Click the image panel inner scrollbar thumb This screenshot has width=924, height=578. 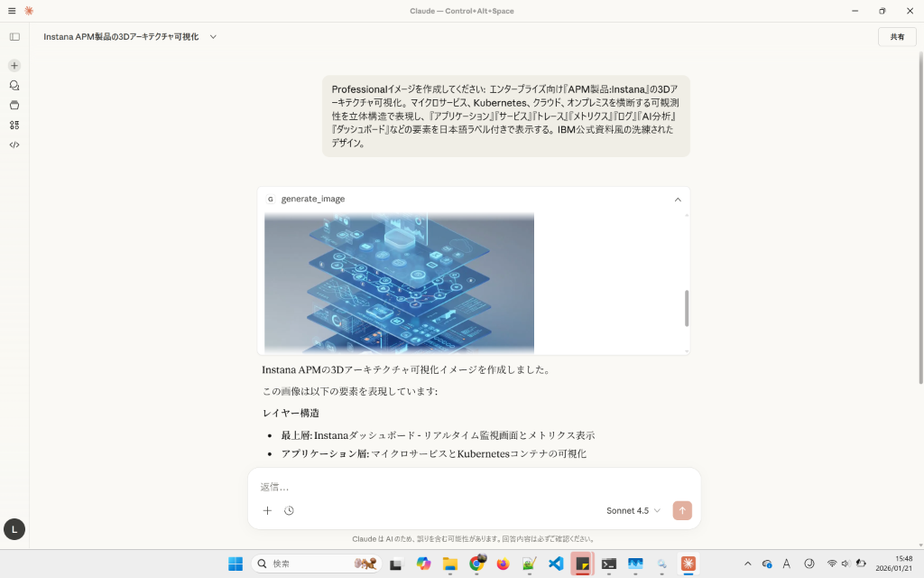[687, 308]
